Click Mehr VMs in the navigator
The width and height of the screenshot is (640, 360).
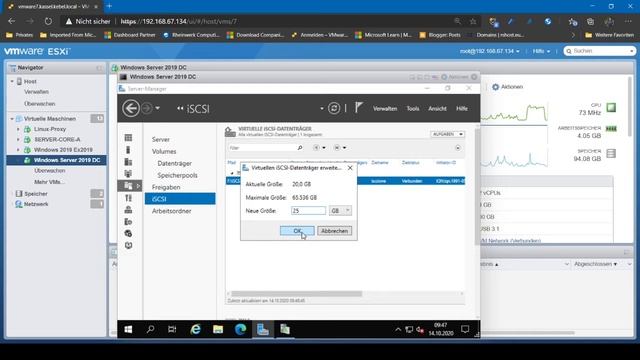(x=48, y=182)
